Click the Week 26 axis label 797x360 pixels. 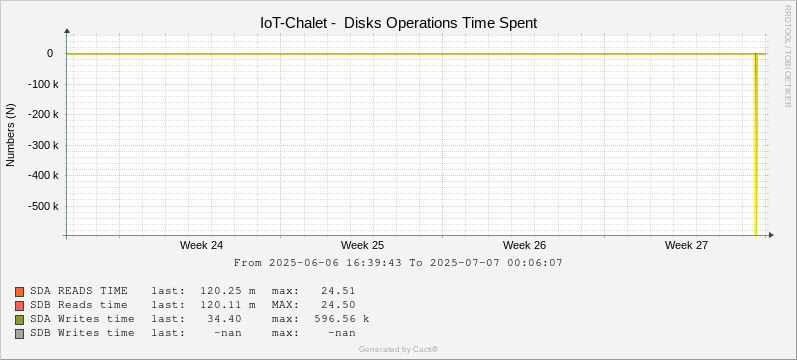[x=525, y=246]
